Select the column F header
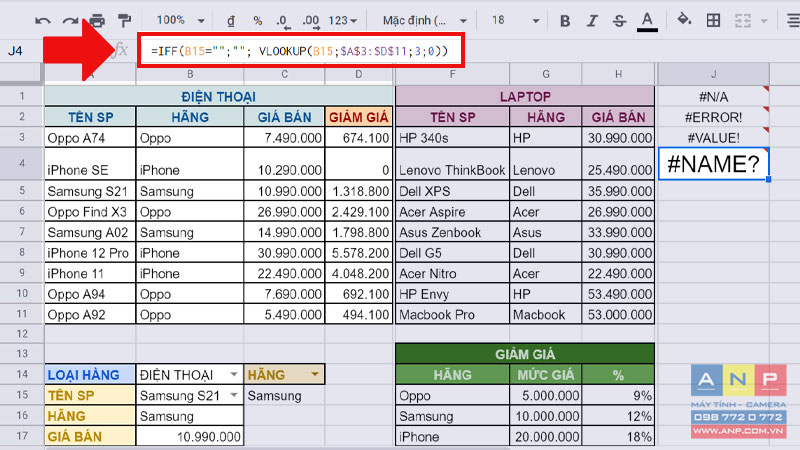This screenshot has height=450, width=800. [x=452, y=74]
